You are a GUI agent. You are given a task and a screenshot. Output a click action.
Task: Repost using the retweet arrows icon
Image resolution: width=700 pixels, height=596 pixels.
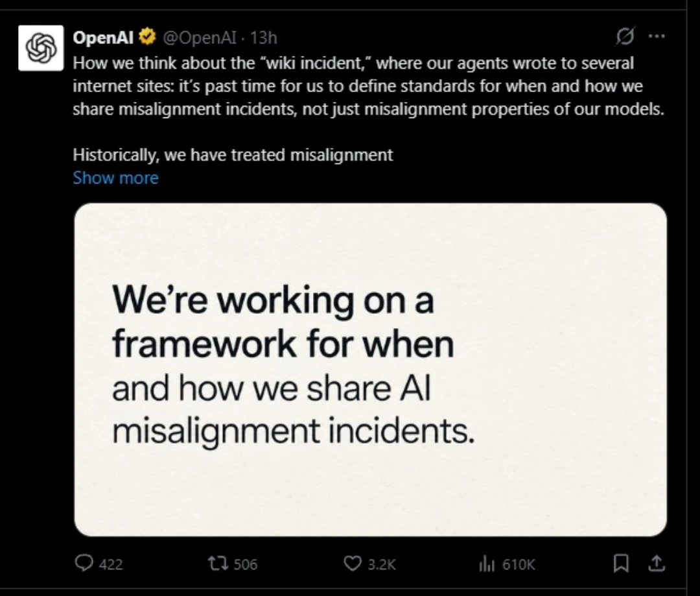tap(218, 564)
